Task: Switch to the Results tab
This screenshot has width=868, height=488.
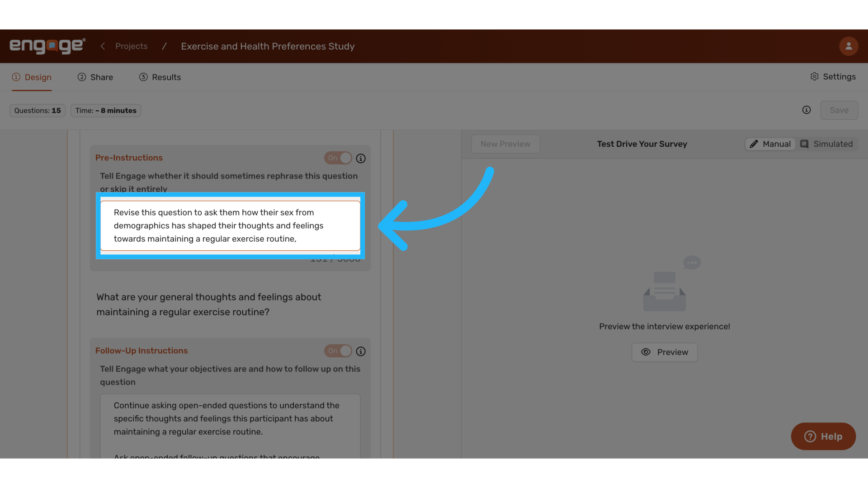Action: [x=160, y=77]
